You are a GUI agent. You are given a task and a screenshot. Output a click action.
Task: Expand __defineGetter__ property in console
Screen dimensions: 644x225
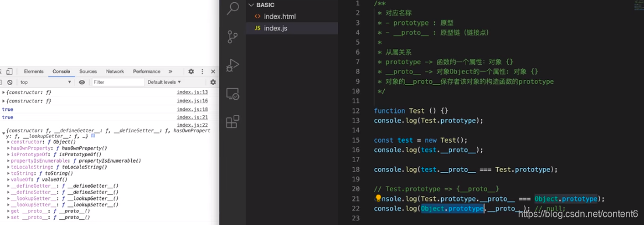[9, 186]
